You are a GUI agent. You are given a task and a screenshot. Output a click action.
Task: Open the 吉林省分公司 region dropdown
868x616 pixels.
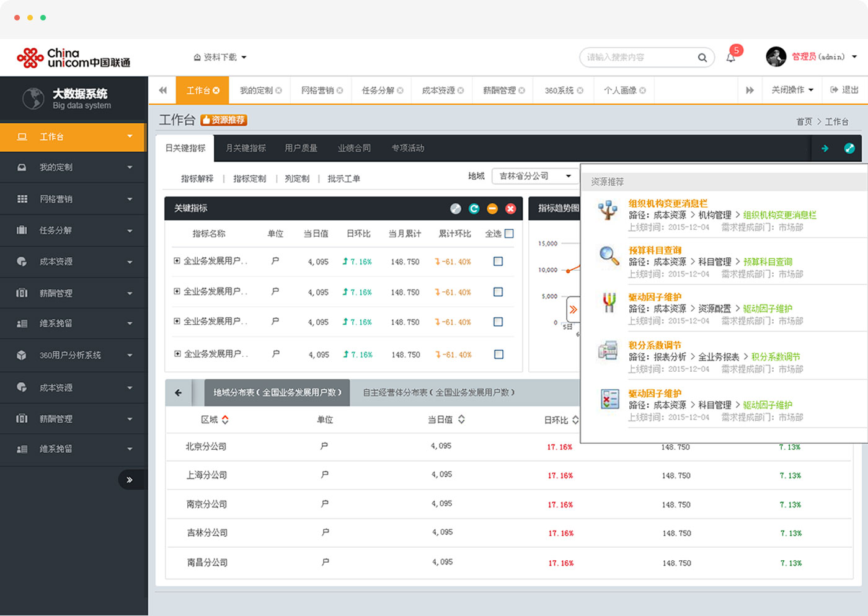click(x=534, y=176)
